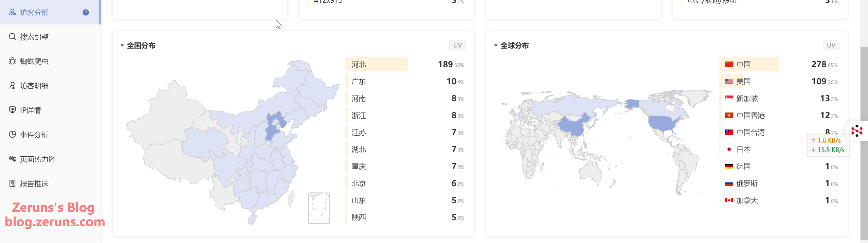This screenshot has width=868, height=243.
Task: Click the page vertical scrollbar thumb
Action: [864, 143]
